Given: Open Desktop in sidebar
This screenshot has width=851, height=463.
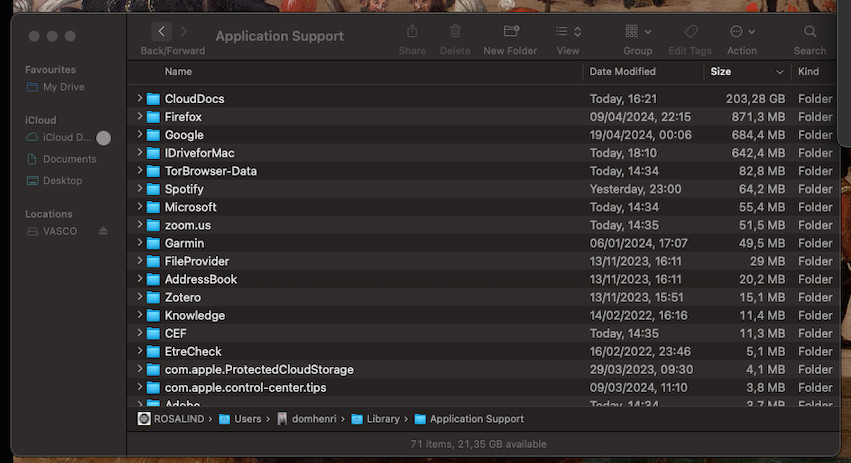Looking at the screenshot, I should tap(62, 181).
